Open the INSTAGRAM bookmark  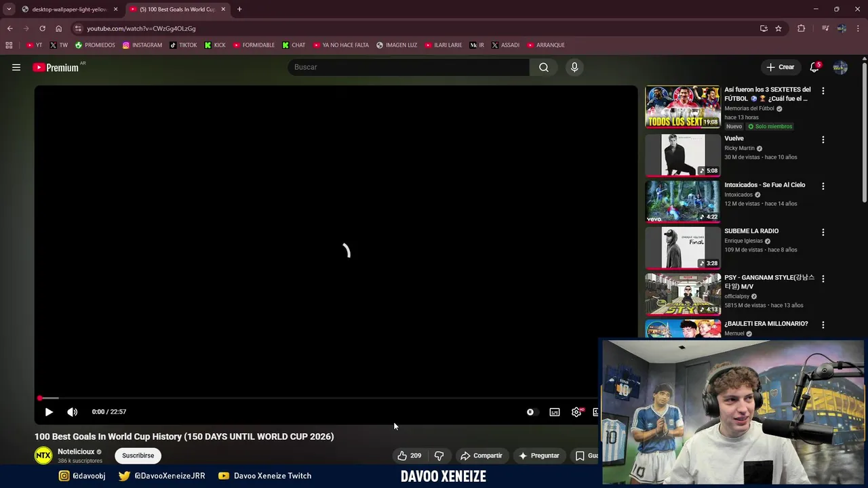tap(142, 45)
